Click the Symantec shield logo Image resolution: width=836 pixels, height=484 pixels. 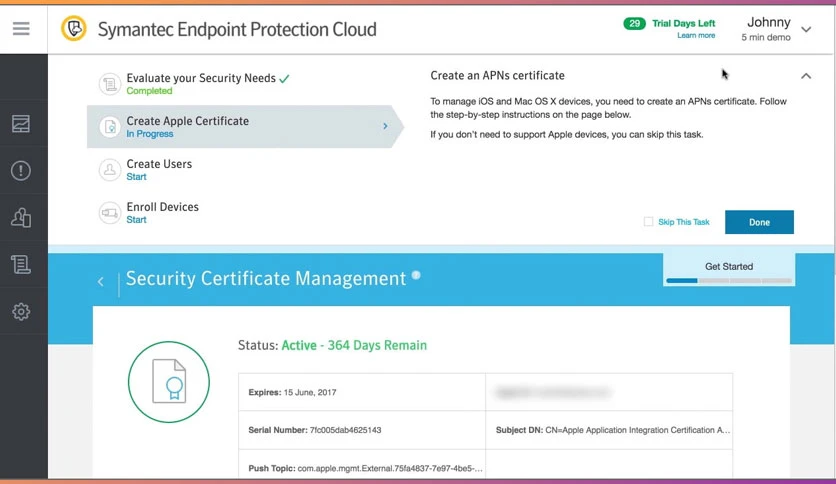[74, 28]
